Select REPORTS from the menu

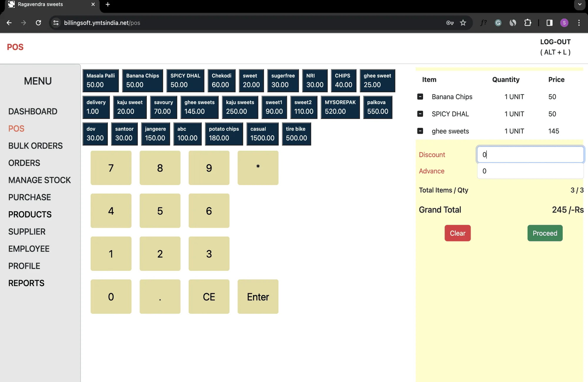point(26,283)
